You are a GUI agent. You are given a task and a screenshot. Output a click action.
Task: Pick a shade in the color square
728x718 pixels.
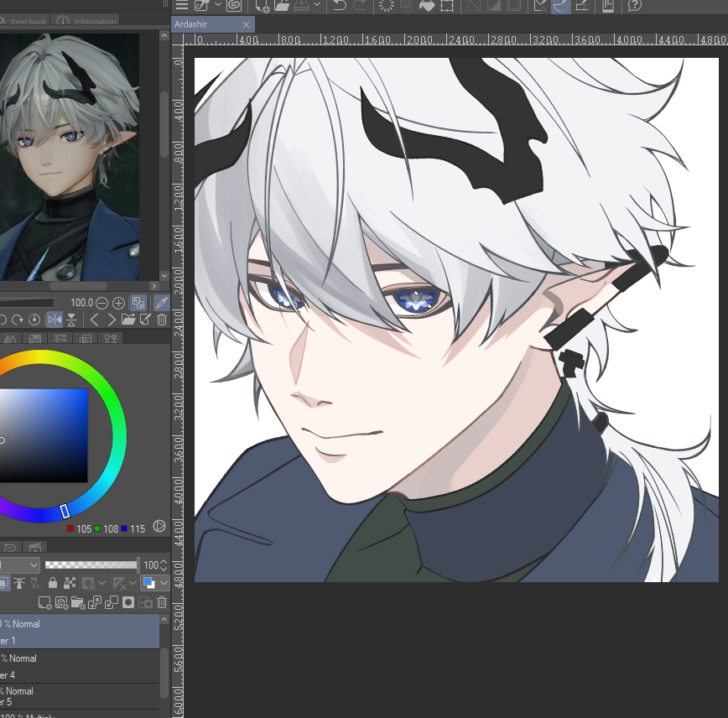pos(44,435)
